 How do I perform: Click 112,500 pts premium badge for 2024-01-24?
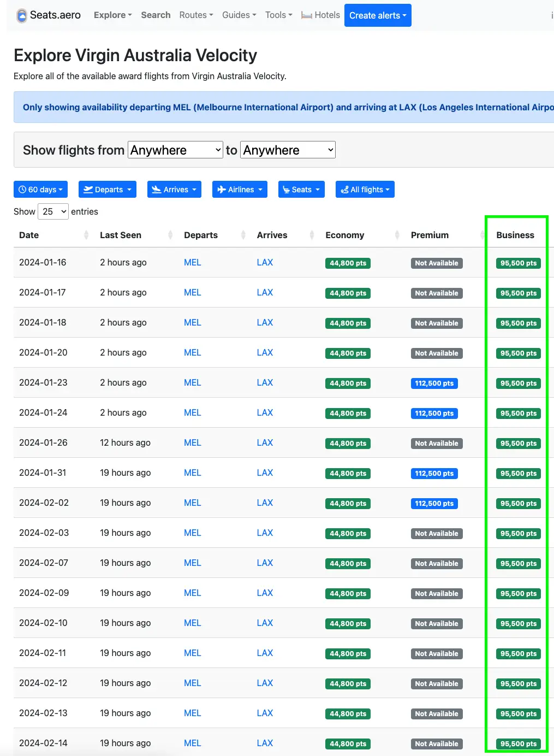click(434, 414)
